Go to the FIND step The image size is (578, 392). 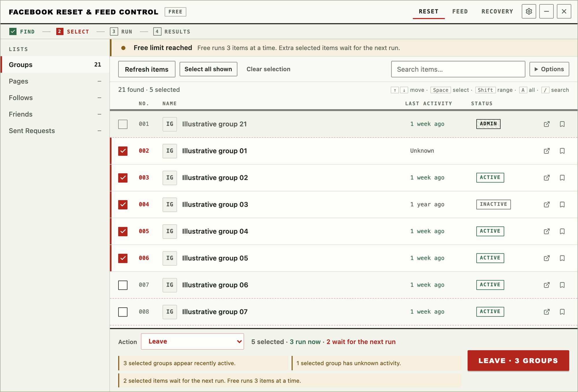[x=22, y=31]
